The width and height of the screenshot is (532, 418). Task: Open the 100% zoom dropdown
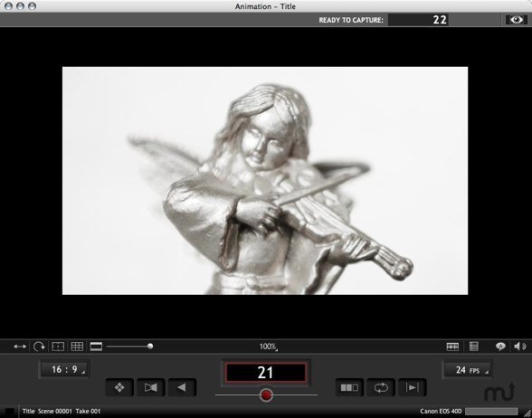click(269, 347)
